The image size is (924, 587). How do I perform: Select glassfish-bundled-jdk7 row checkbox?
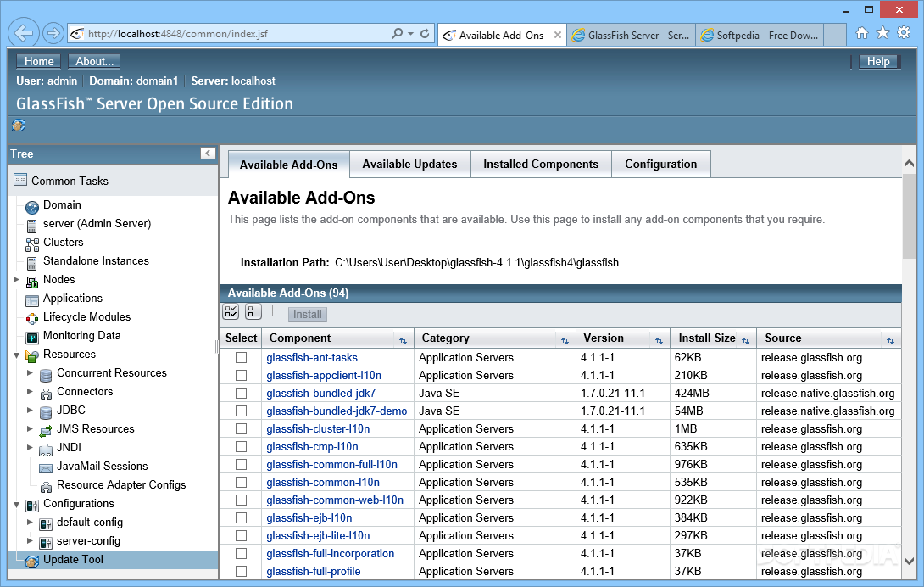pos(241,393)
